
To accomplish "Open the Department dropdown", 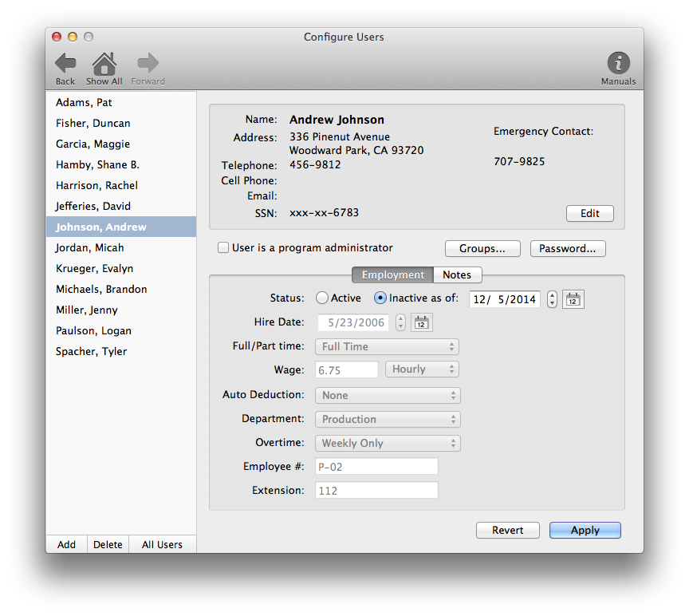I will tap(388, 419).
